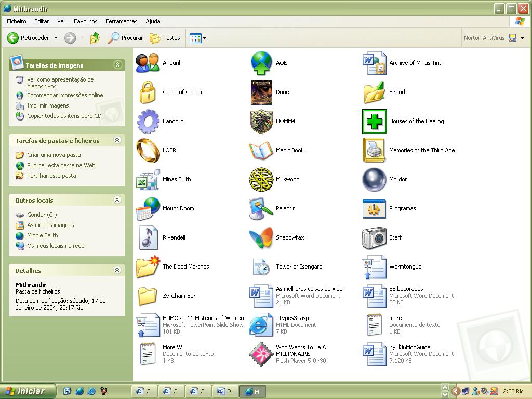The width and height of the screenshot is (532, 399).
Task: Click the Iniciar start button
Action: click(28, 392)
